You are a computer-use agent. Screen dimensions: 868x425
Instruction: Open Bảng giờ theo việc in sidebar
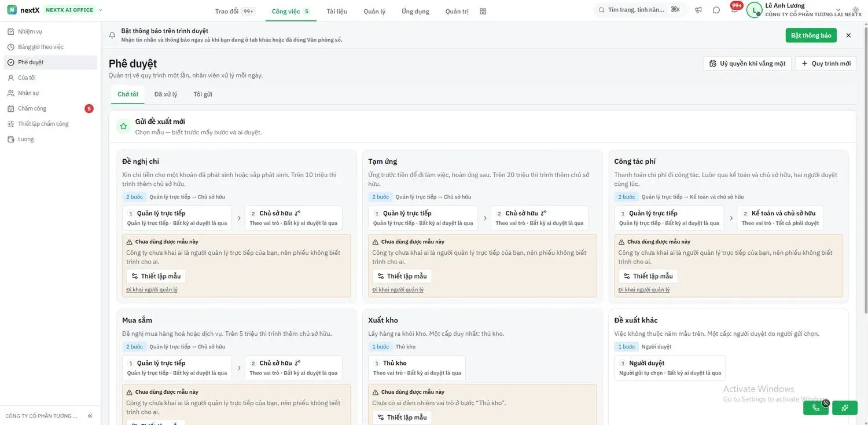(x=50, y=47)
